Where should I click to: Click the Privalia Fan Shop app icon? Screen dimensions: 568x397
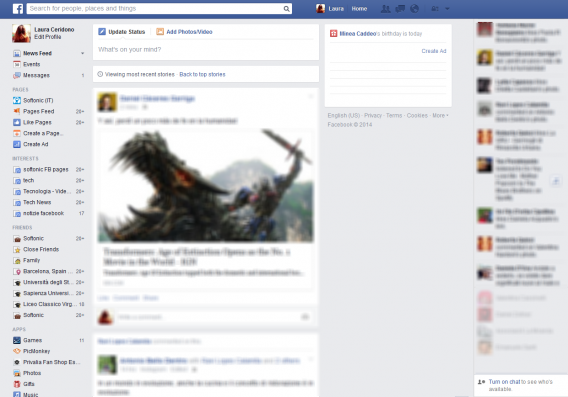tap(17, 362)
